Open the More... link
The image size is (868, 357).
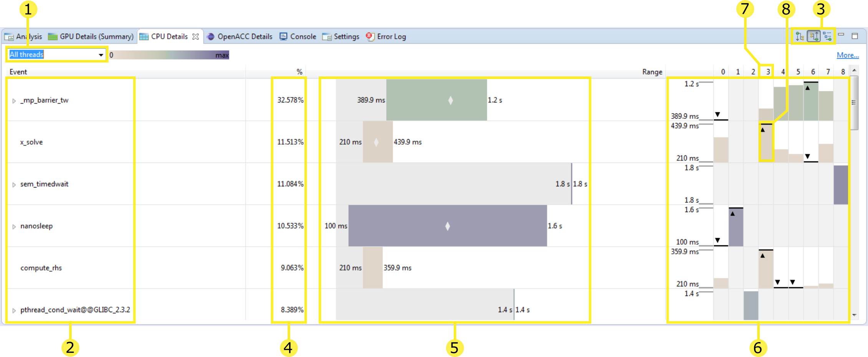pos(848,55)
